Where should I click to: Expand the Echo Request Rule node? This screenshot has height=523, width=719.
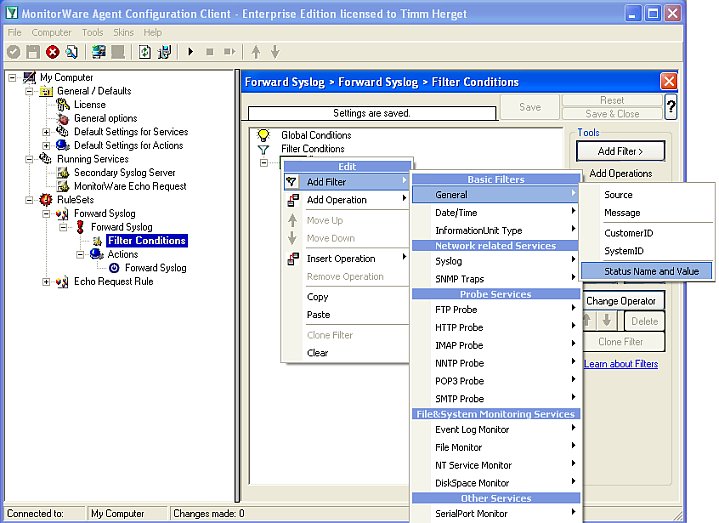(x=46, y=281)
